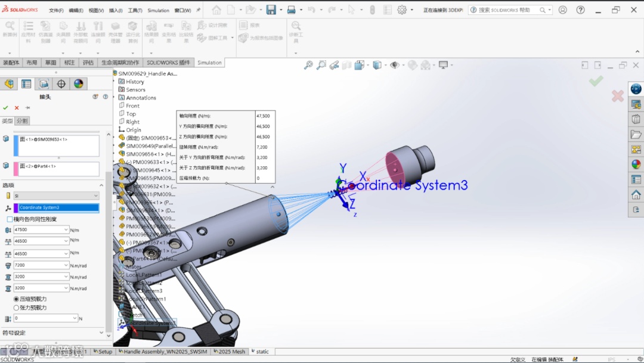Collapse the 选项 section
This screenshot has height=363, width=644.
(101, 185)
